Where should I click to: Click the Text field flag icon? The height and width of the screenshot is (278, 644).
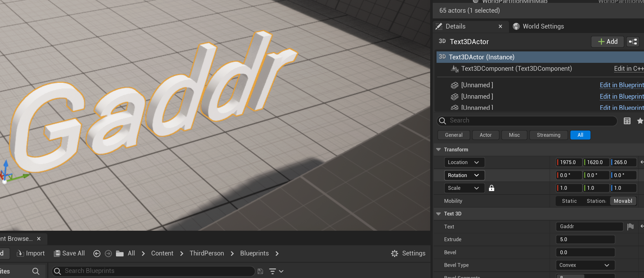(x=631, y=227)
